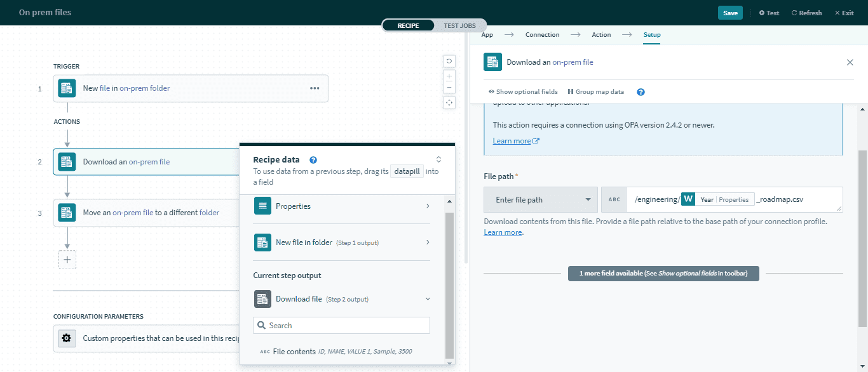Click the gear icon on Custom properties configuration
Image resolution: width=868 pixels, height=372 pixels.
coord(67,338)
